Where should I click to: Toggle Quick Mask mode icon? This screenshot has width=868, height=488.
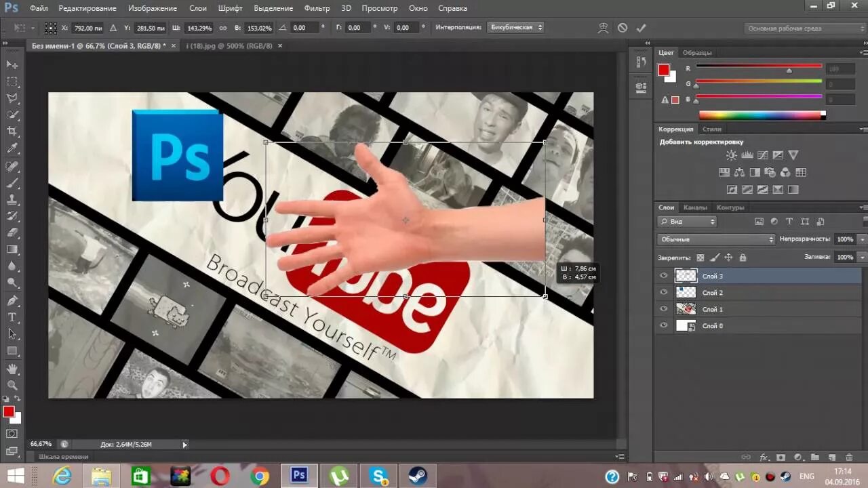[12, 434]
